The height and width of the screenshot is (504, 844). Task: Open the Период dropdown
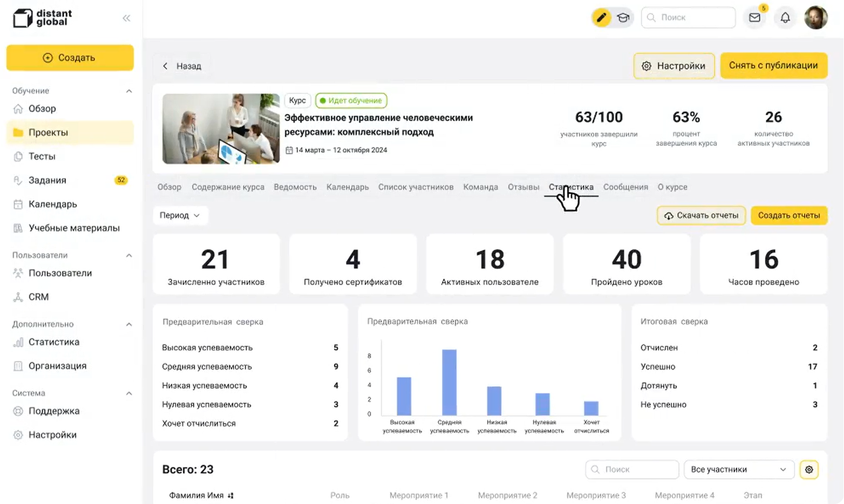click(x=180, y=216)
